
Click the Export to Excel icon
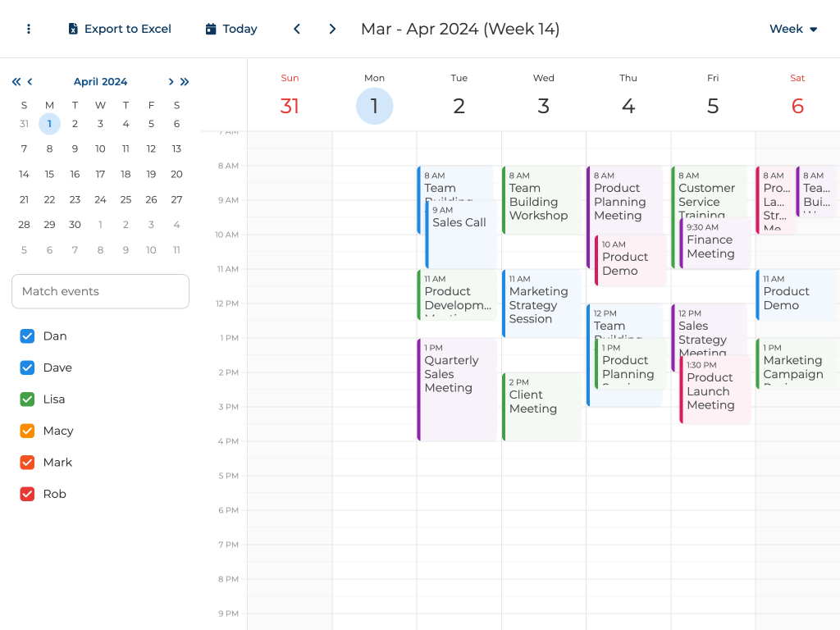click(x=73, y=29)
